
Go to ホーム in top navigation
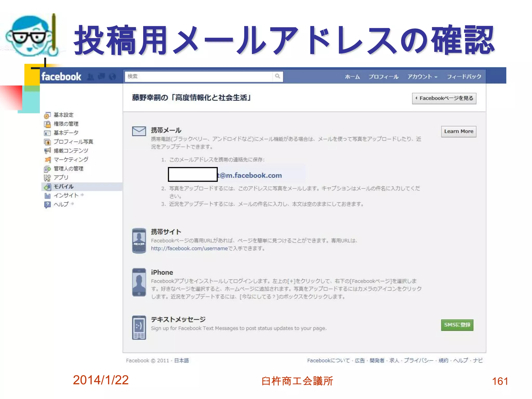352,77
